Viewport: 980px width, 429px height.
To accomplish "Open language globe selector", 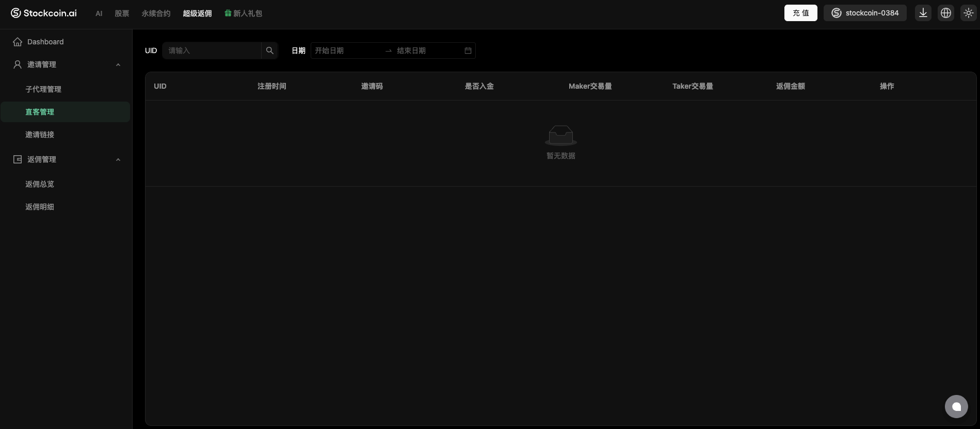I will pos(946,13).
